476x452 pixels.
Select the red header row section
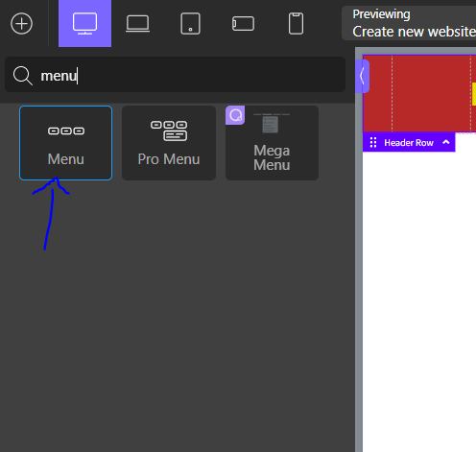tap(419, 93)
